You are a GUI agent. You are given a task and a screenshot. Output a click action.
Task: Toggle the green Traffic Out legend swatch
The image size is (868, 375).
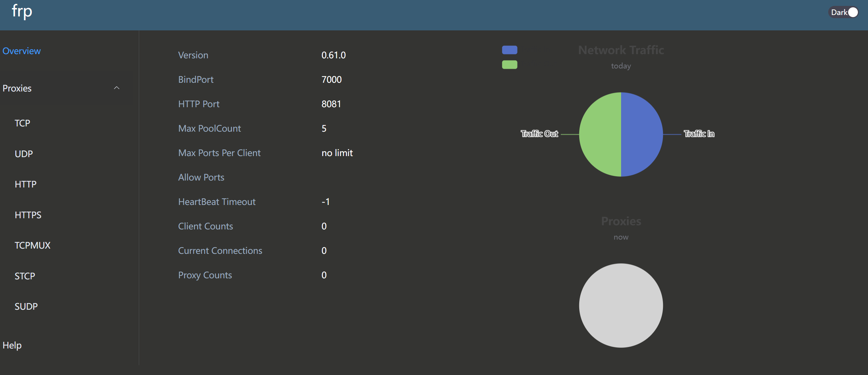[510, 65]
